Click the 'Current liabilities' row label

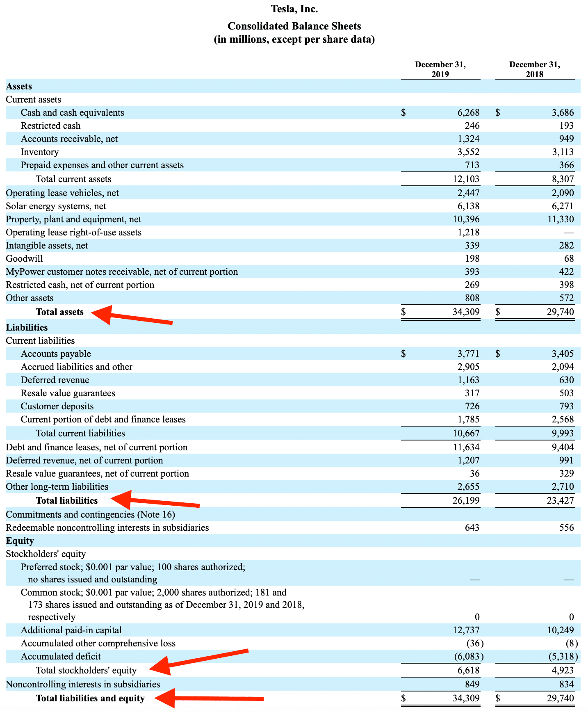coord(40,340)
